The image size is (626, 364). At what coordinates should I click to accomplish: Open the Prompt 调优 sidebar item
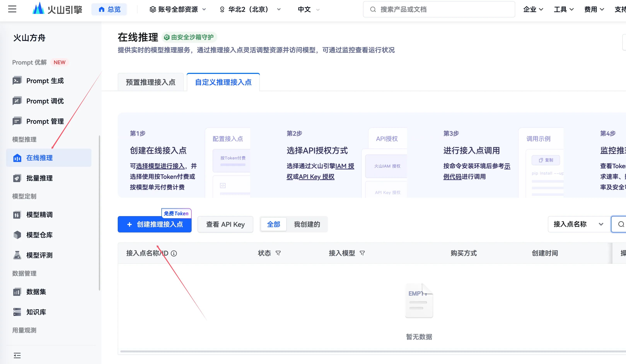tap(49, 101)
